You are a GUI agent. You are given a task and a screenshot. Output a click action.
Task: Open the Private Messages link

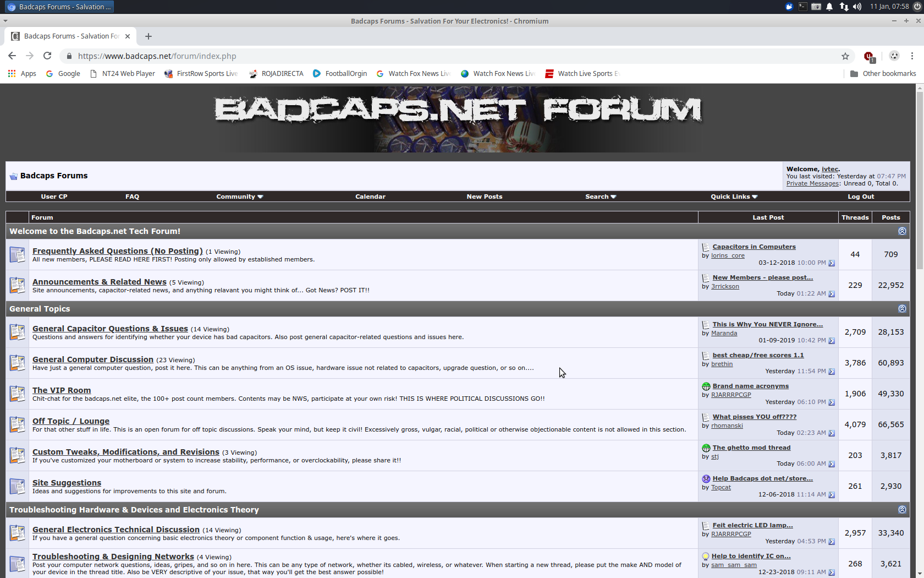tap(812, 183)
